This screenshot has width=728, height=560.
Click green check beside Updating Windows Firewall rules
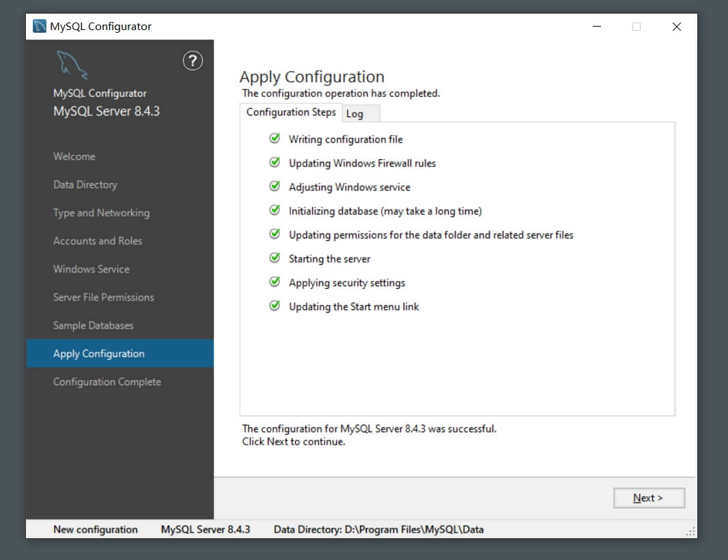pos(275,162)
